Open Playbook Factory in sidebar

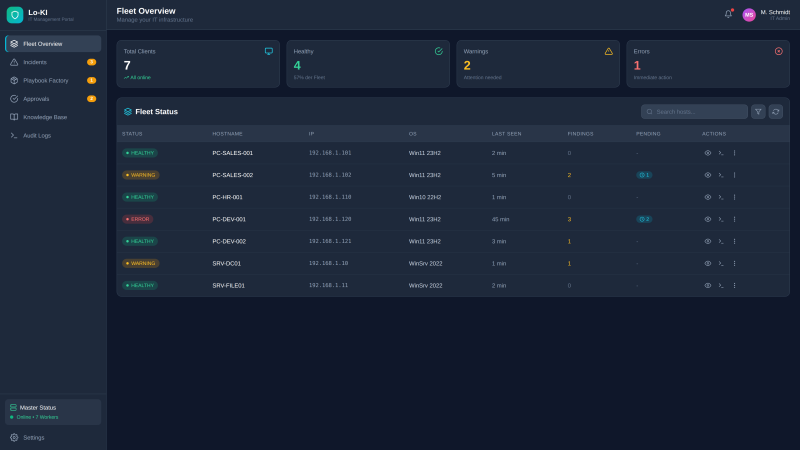[x=53, y=81]
